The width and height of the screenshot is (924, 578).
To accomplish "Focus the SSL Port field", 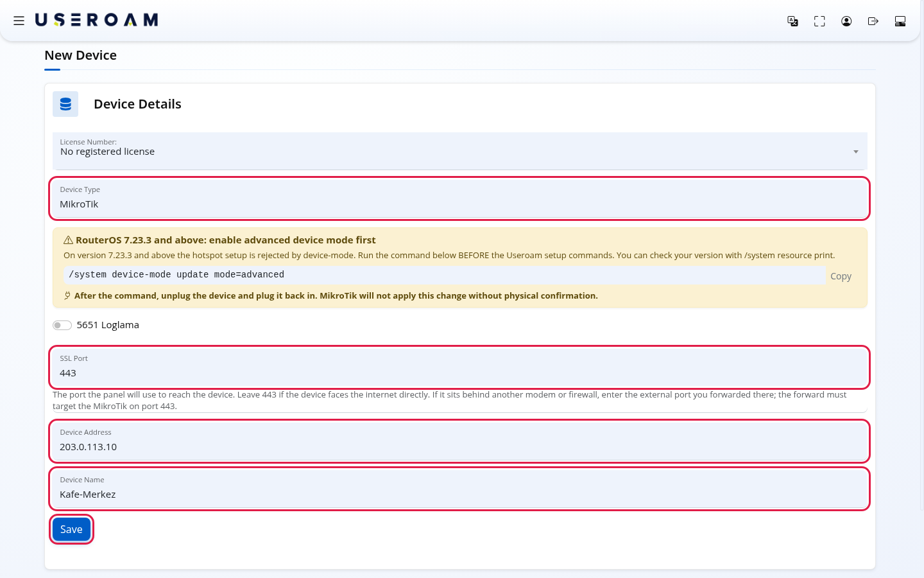I will click(459, 367).
